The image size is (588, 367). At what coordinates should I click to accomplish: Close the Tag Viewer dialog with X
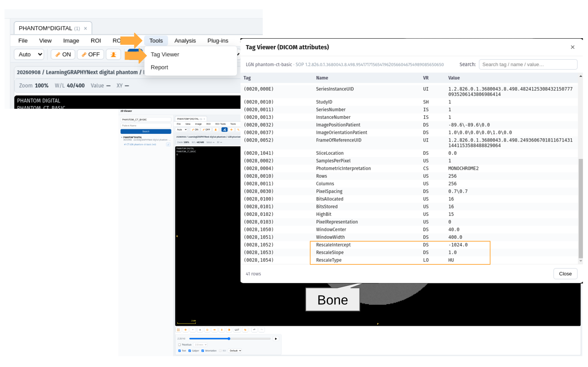point(573,47)
